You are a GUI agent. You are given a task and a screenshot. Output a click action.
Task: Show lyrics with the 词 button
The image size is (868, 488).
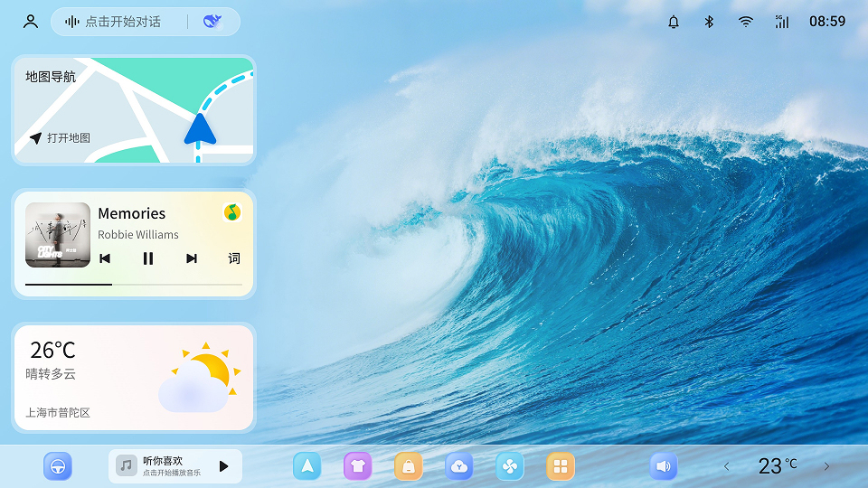pyautogui.click(x=234, y=258)
